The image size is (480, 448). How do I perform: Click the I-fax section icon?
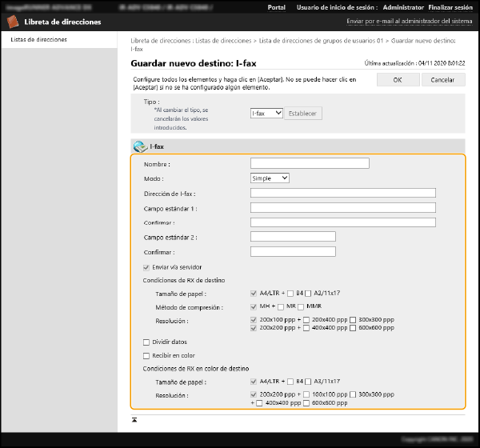tap(140, 146)
